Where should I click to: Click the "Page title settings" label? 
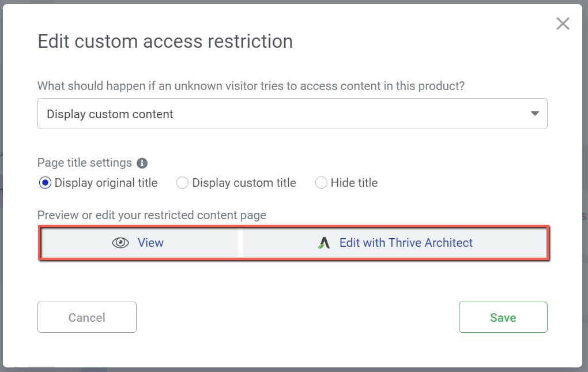coord(85,163)
